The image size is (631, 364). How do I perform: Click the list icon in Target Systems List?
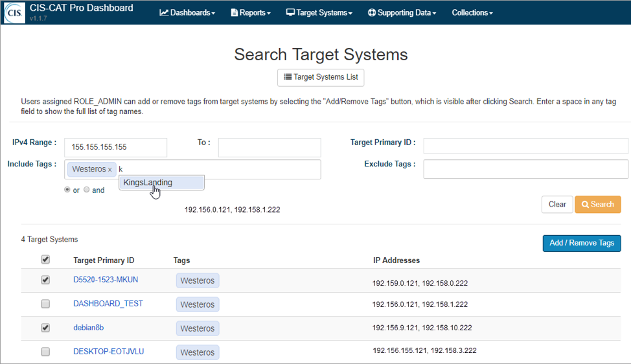(288, 77)
